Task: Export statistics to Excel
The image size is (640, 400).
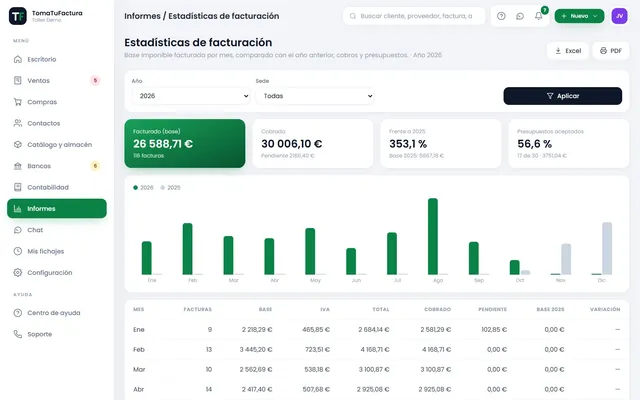Action: point(567,51)
